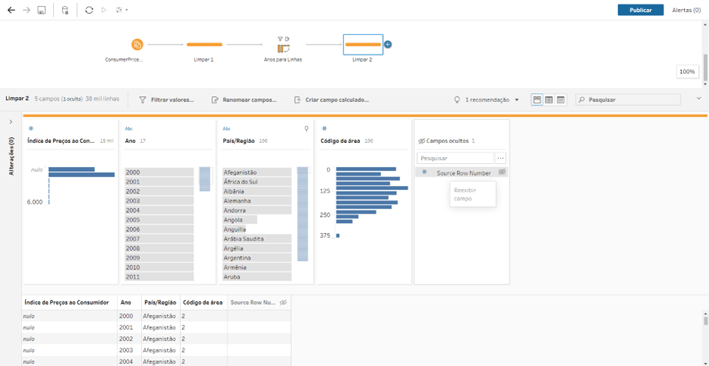Click the forward arrow icon in toolbar
709x366 pixels.
26,10
